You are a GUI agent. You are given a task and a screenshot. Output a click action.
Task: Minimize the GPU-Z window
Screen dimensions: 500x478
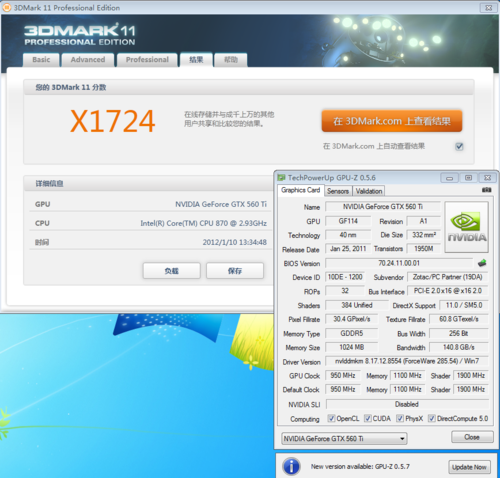(449, 178)
